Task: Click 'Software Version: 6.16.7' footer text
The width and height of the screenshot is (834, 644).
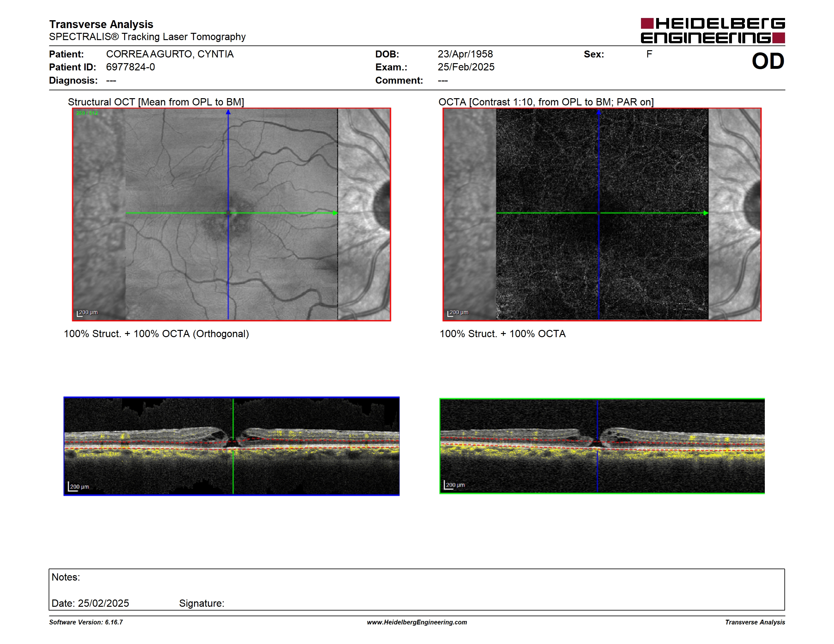Action: click(x=86, y=622)
